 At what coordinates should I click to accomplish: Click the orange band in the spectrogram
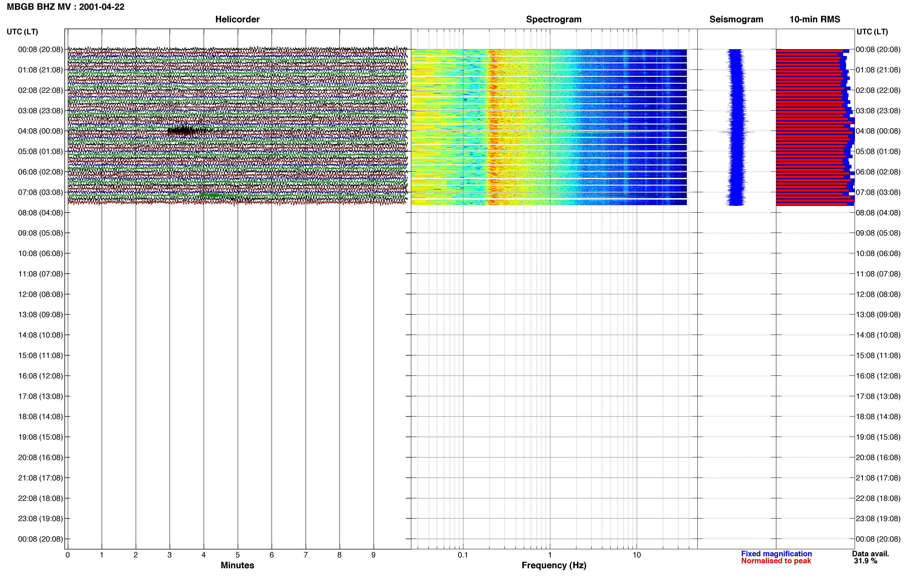[x=494, y=127]
